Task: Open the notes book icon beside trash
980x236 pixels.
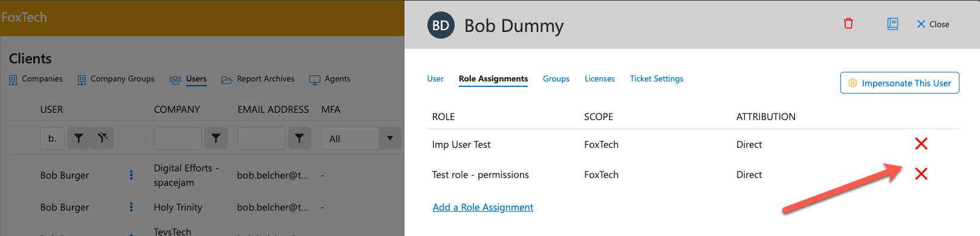Action: click(892, 24)
